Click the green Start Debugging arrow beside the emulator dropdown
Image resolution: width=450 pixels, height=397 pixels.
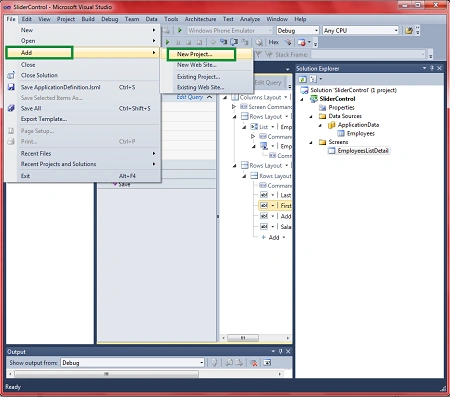(180, 30)
